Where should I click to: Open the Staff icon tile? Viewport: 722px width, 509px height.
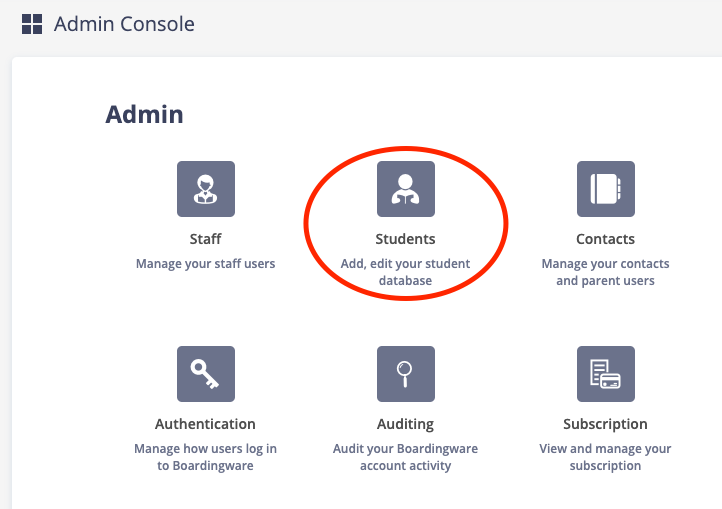(x=206, y=189)
